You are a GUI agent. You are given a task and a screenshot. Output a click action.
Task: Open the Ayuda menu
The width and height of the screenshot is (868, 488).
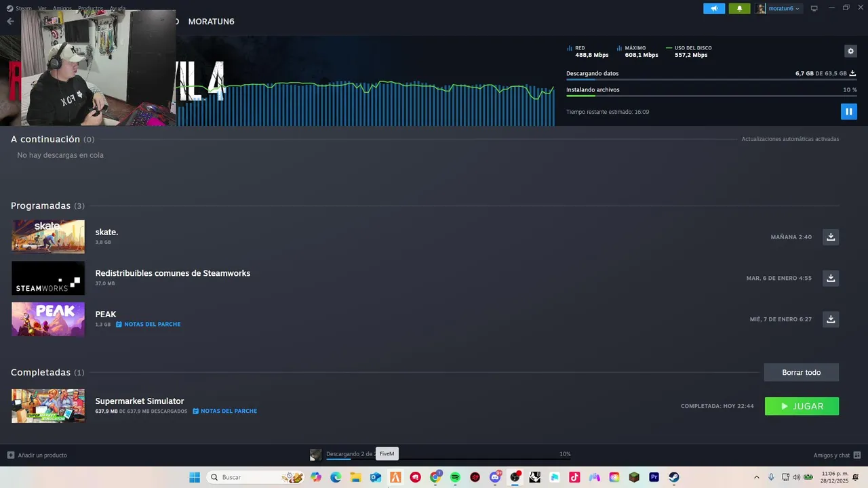click(117, 8)
